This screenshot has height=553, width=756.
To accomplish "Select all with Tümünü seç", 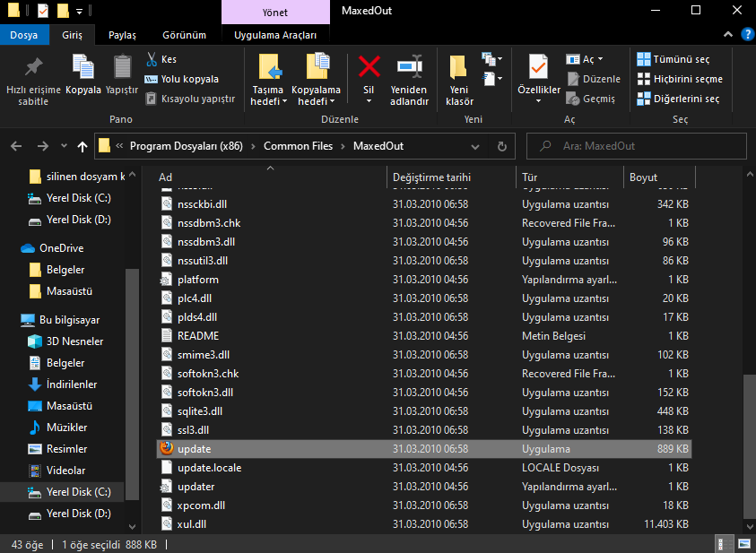I will pos(673,59).
